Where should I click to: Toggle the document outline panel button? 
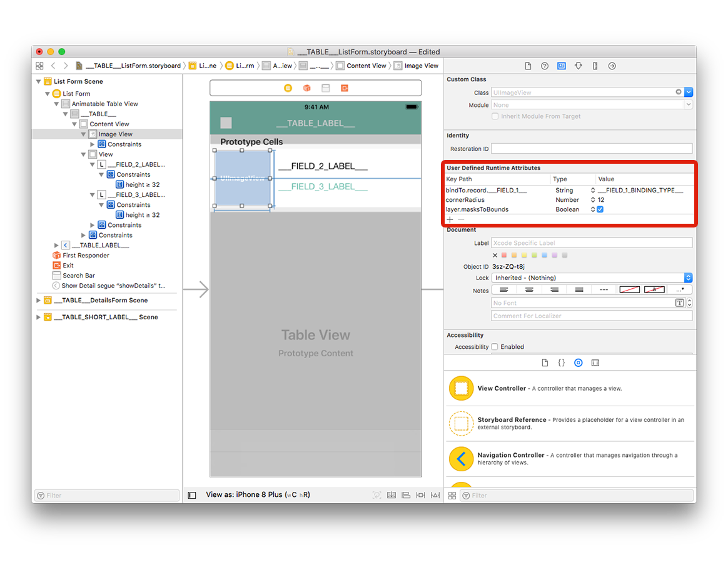coord(192,495)
